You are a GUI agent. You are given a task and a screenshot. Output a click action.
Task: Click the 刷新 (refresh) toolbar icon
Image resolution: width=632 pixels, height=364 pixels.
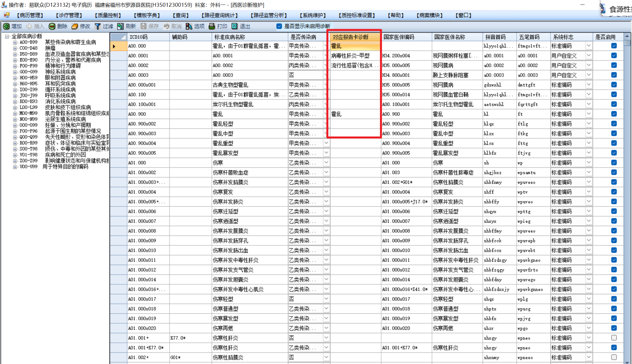coord(120,26)
